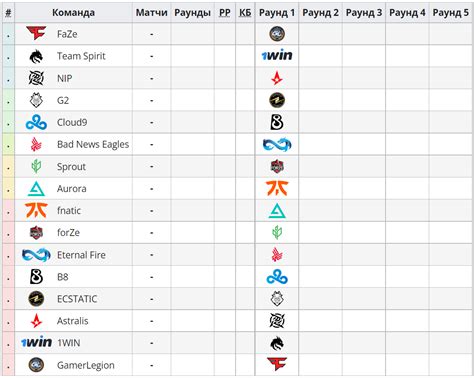Click the 1win logo in Team Spirit's Раунд 1 cell
474x378 pixels.
tap(277, 55)
